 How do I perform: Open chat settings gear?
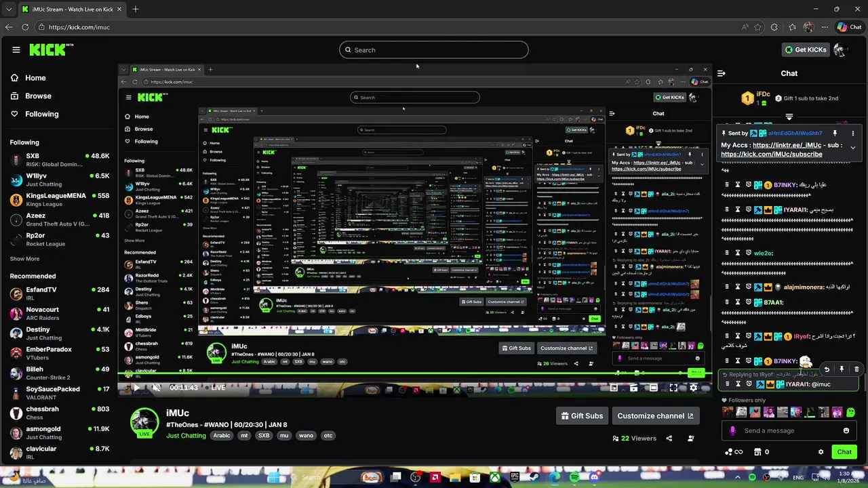pos(821,452)
